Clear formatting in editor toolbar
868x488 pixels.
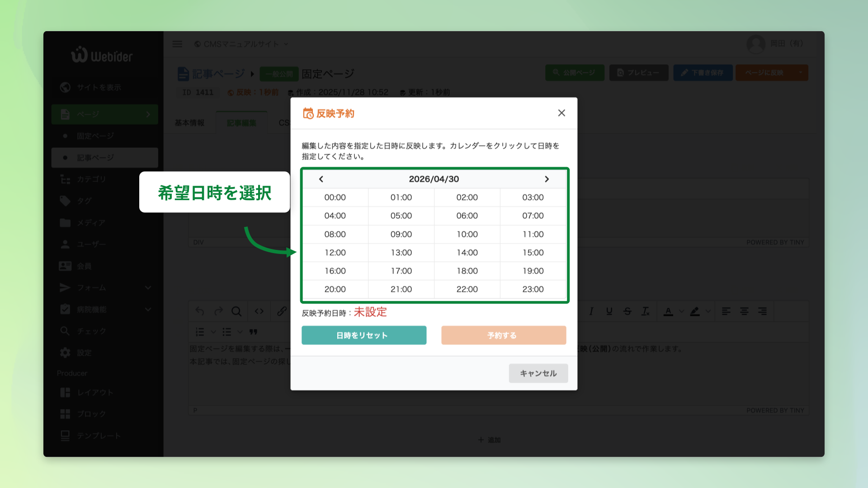tap(646, 311)
